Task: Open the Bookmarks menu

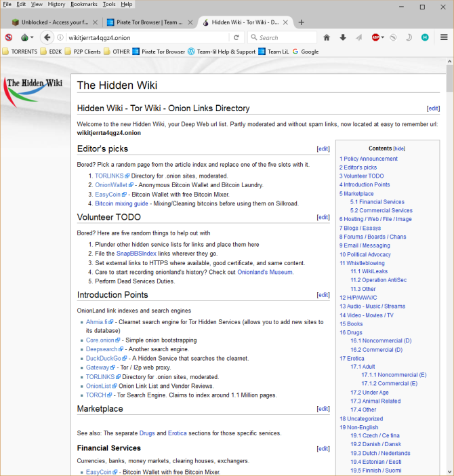Action: click(84, 4)
